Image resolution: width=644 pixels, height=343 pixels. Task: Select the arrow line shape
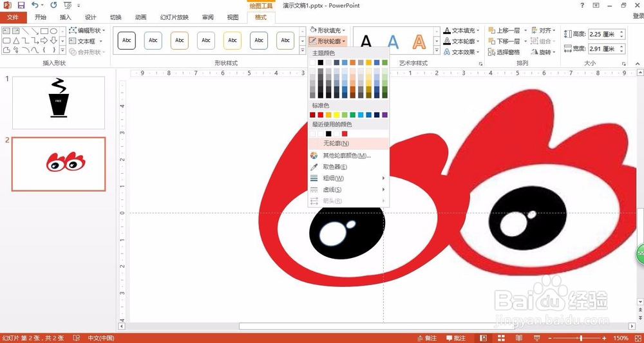pyautogui.click(x=35, y=31)
